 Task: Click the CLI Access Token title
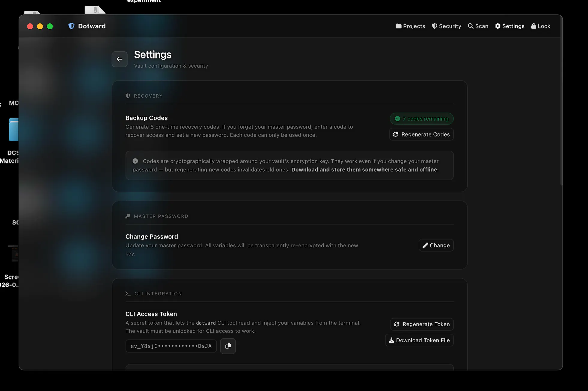click(151, 314)
